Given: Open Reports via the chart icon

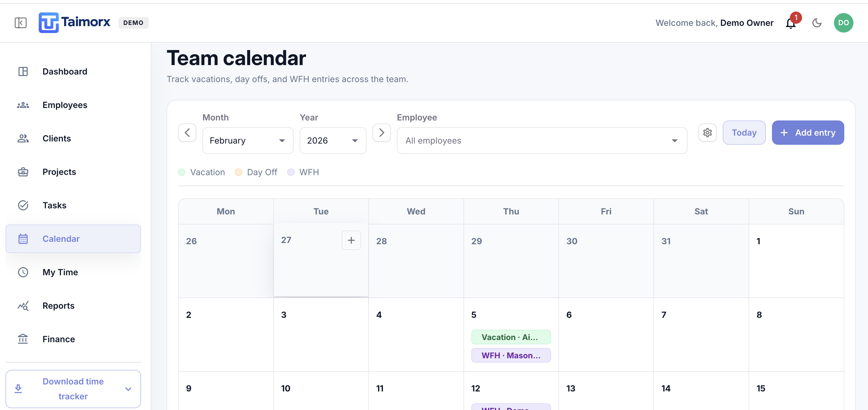Looking at the screenshot, I should (x=22, y=305).
